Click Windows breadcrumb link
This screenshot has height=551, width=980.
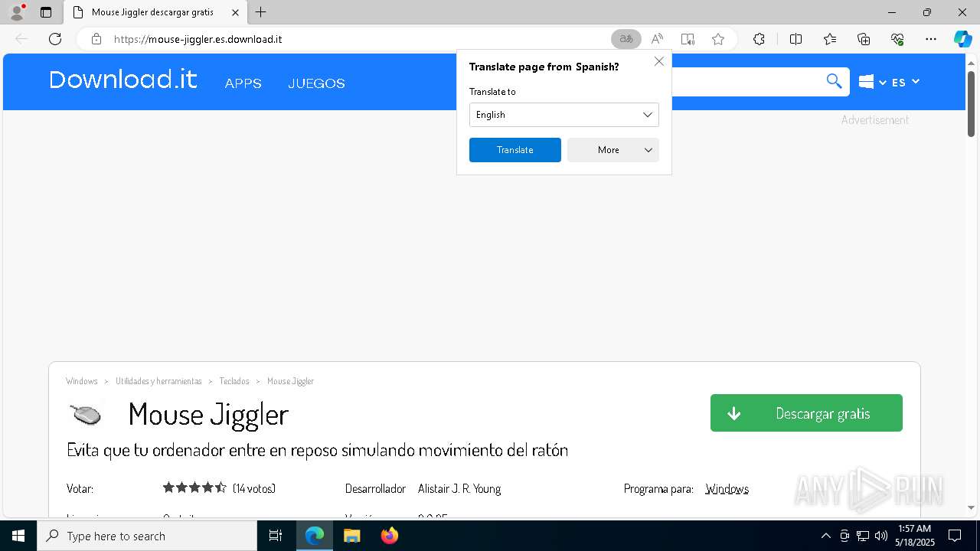coord(82,381)
